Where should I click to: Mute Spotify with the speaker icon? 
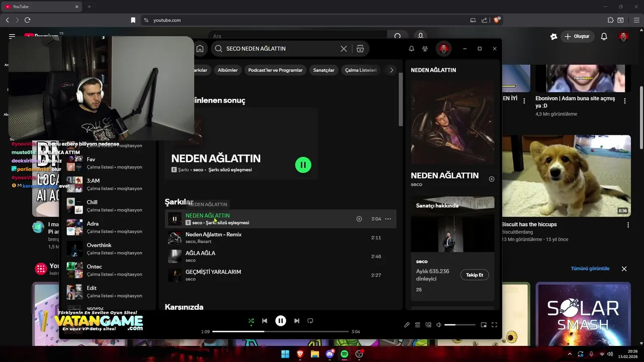[439, 325]
